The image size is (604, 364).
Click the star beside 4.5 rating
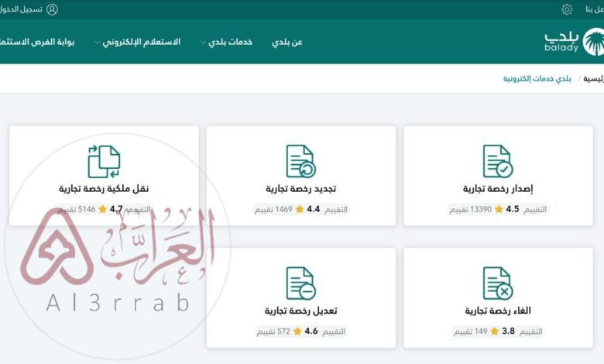click(x=499, y=209)
